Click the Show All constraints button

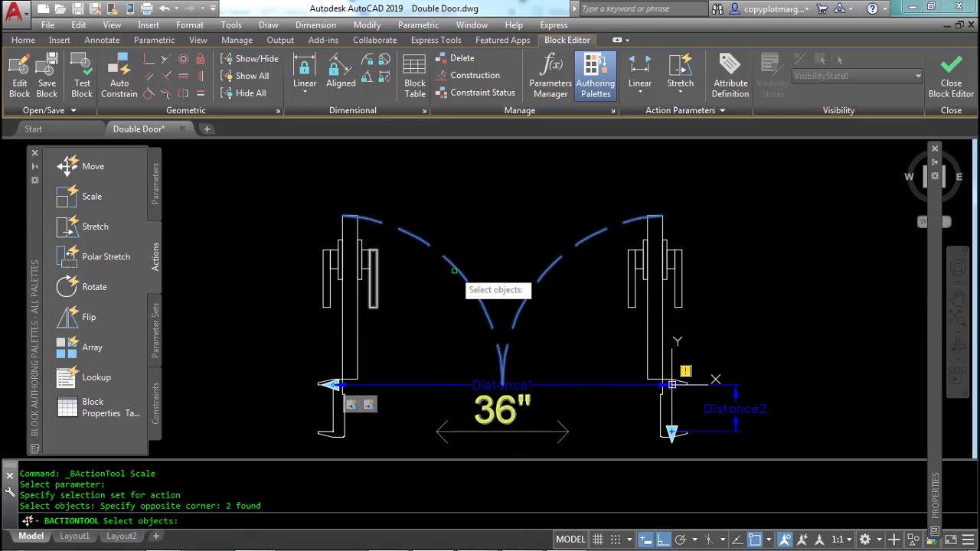245,76
